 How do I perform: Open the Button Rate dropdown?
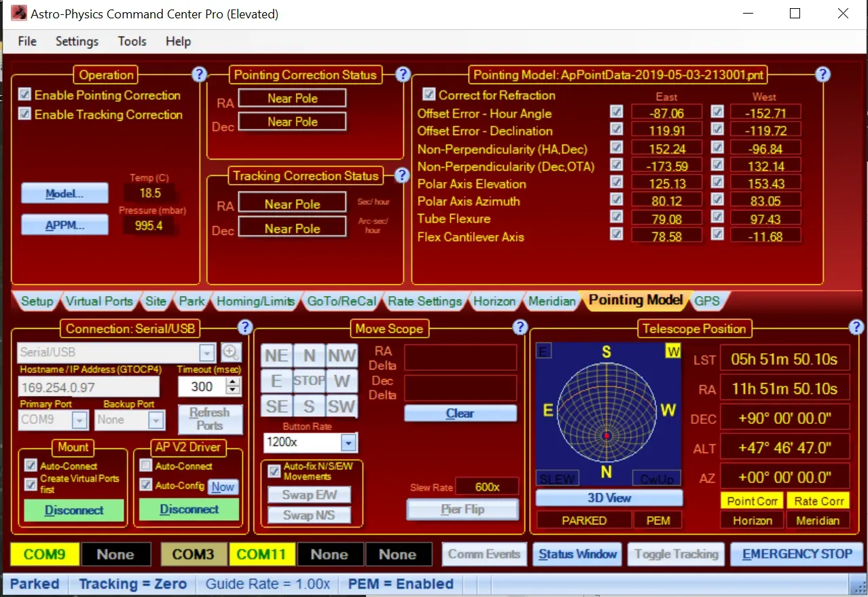pyautogui.click(x=350, y=443)
